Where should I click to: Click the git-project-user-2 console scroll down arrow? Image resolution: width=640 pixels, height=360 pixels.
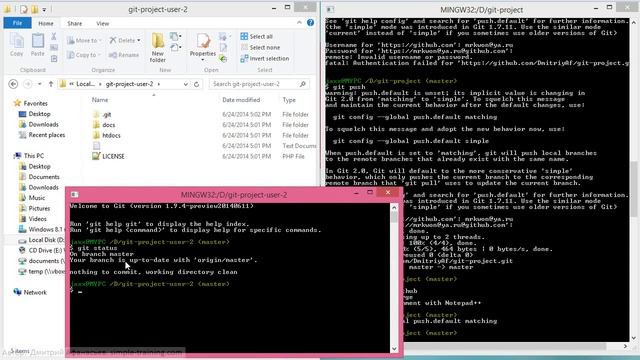tap(394, 349)
